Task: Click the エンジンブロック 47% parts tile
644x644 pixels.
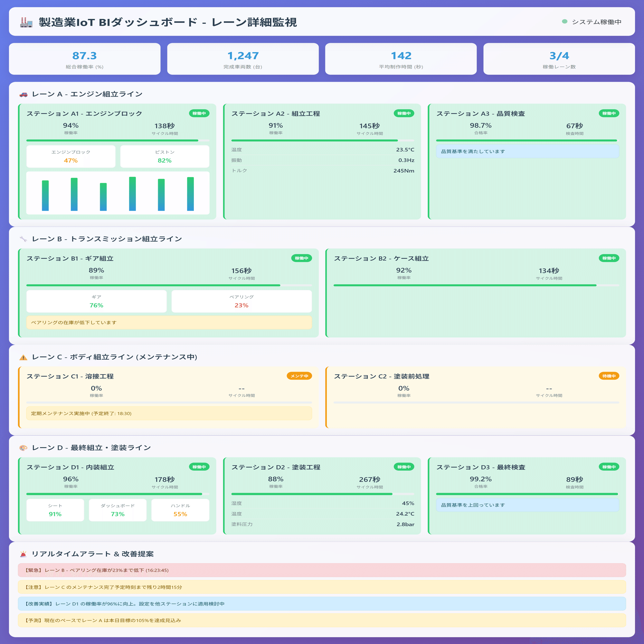Action: 71,156
